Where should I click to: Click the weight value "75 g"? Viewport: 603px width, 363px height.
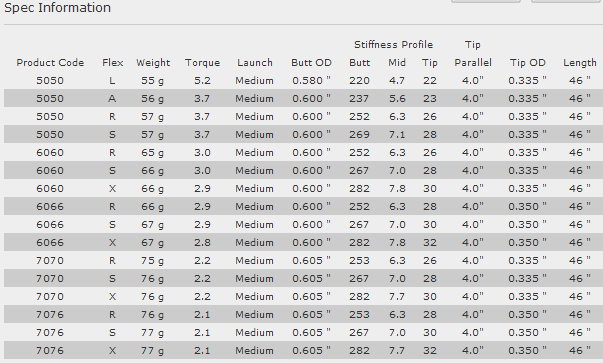click(x=152, y=261)
